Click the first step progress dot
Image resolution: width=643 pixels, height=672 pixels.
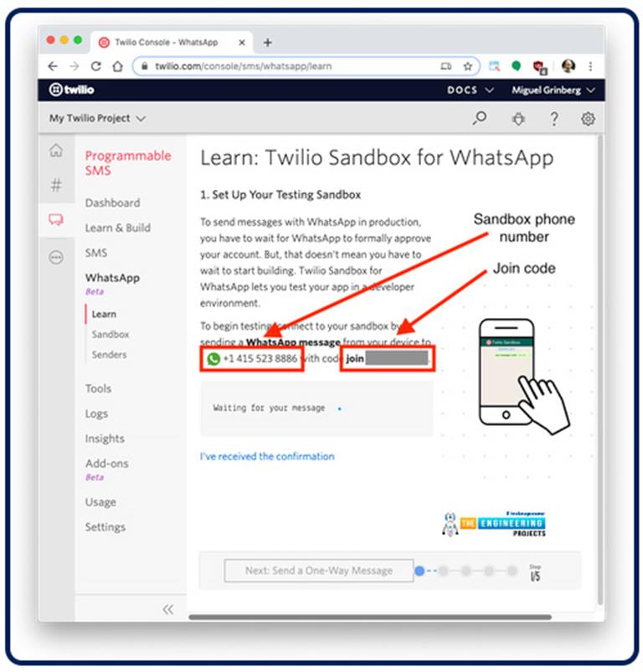[x=420, y=571]
